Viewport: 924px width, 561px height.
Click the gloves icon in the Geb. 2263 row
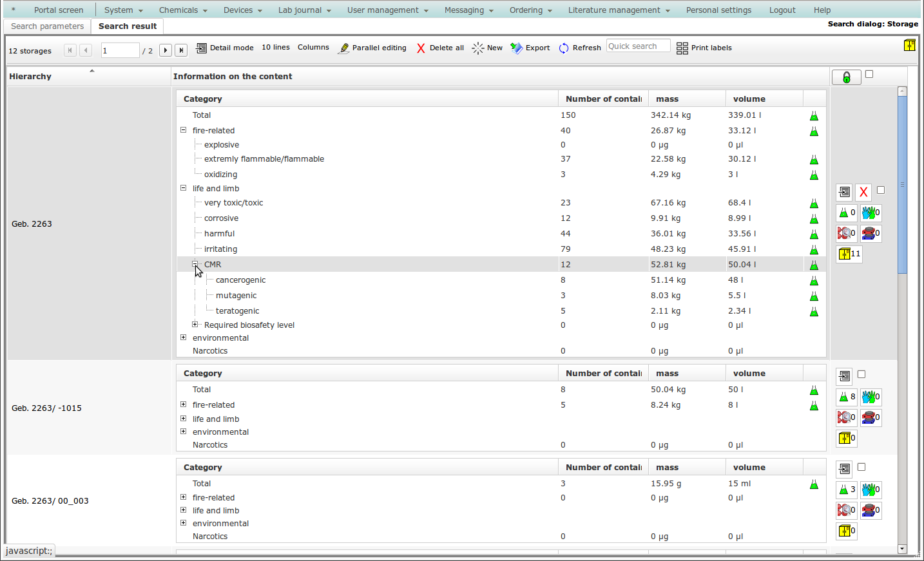point(869,213)
